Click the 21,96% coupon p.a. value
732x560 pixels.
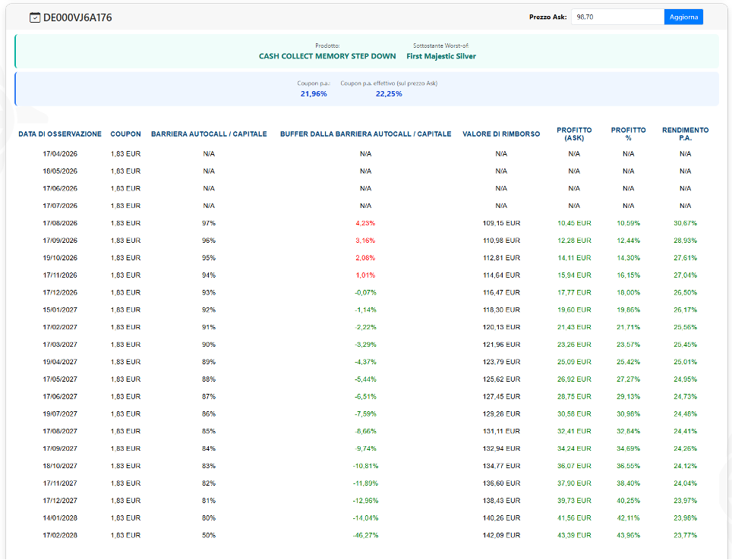coord(314,94)
